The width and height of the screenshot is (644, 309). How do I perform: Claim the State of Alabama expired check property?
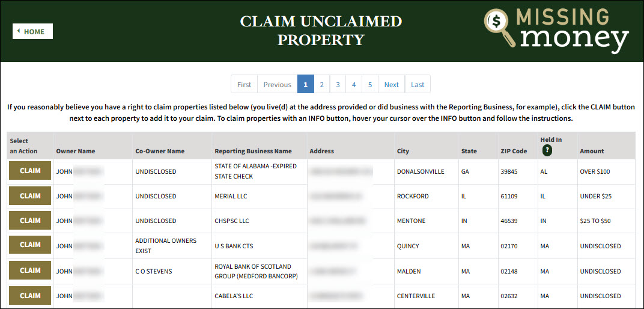coord(30,171)
